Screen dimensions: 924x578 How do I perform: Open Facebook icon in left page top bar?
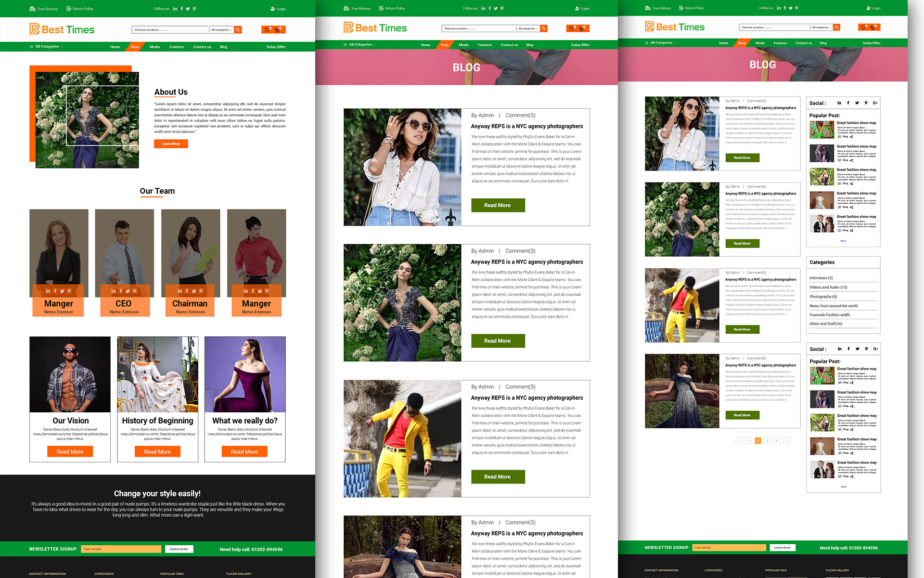click(181, 9)
